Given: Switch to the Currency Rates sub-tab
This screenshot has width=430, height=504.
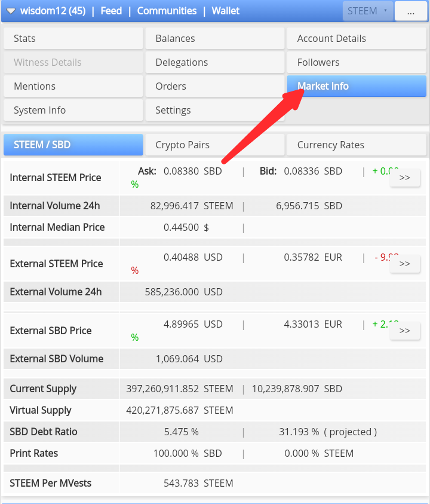Looking at the screenshot, I should [357, 145].
